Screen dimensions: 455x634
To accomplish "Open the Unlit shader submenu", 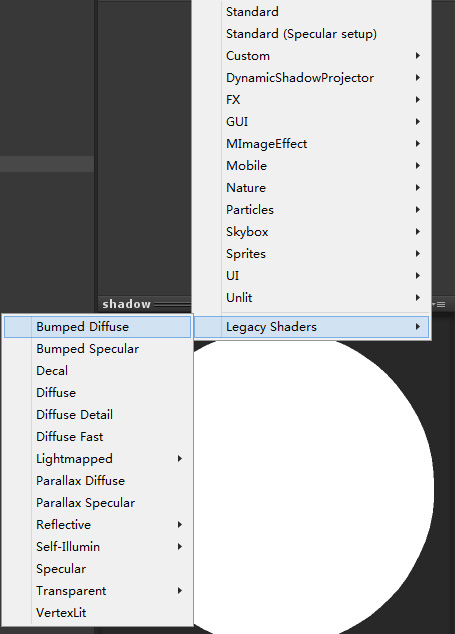I will pos(311,298).
